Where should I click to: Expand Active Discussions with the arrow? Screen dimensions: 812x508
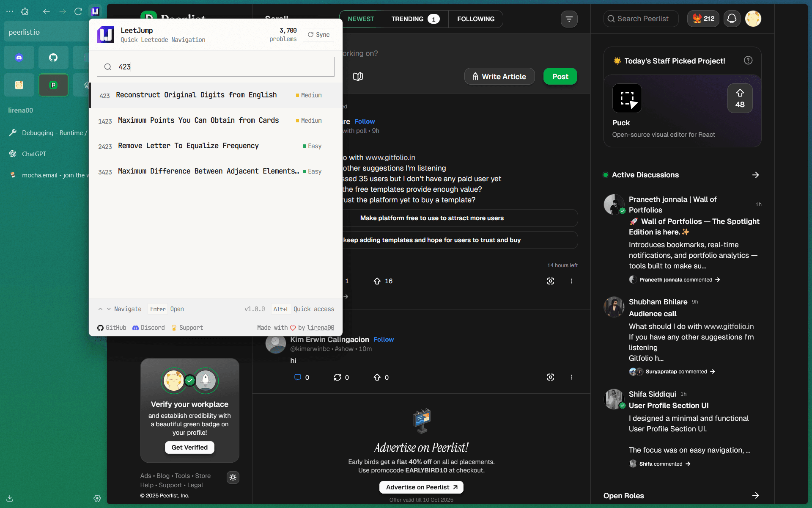(x=755, y=175)
